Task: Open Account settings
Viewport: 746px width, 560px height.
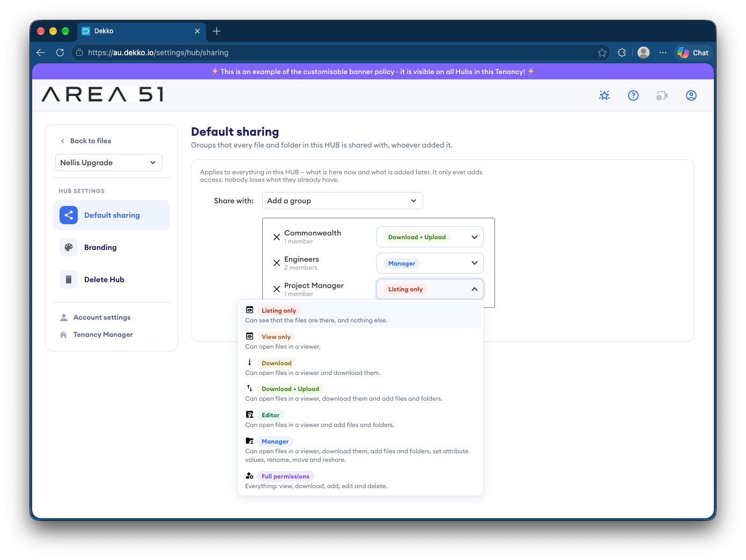Action: pos(95,318)
